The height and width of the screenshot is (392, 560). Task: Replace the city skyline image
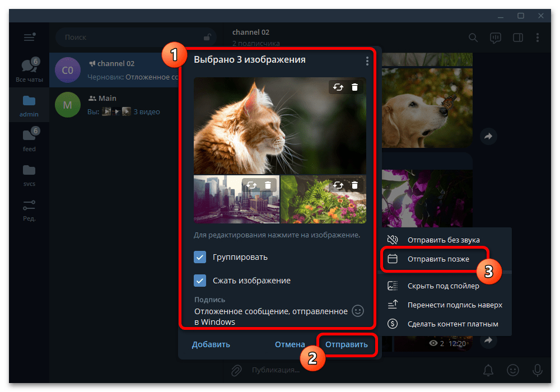251,185
